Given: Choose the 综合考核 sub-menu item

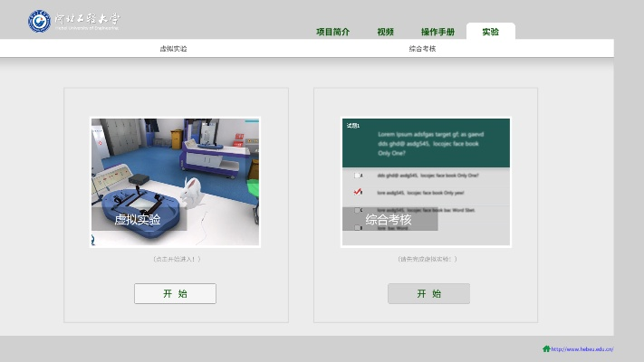Looking at the screenshot, I should pos(422,49).
